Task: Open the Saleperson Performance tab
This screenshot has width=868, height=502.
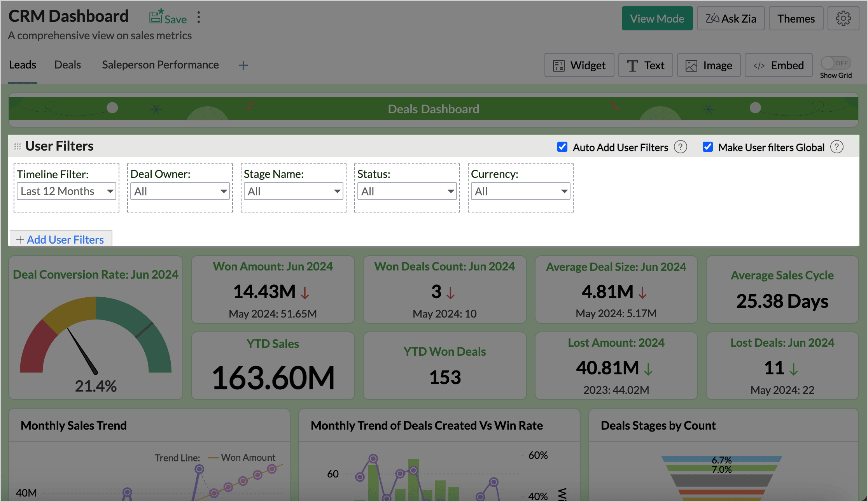Action: tap(160, 65)
